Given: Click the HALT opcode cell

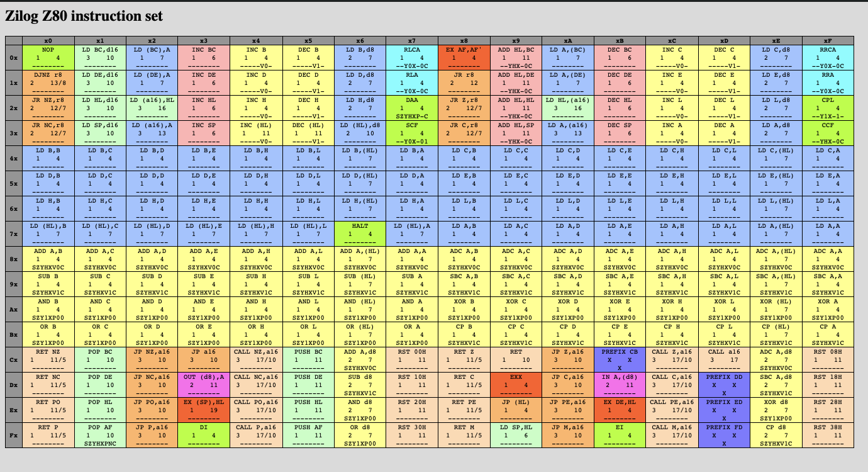Looking at the screenshot, I should [359, 233].
